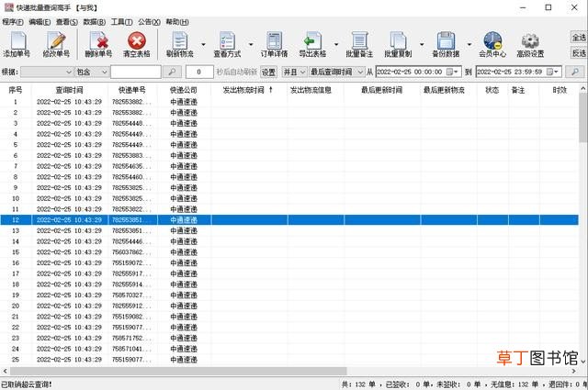Click the 序号 column header

pos(16,90)
